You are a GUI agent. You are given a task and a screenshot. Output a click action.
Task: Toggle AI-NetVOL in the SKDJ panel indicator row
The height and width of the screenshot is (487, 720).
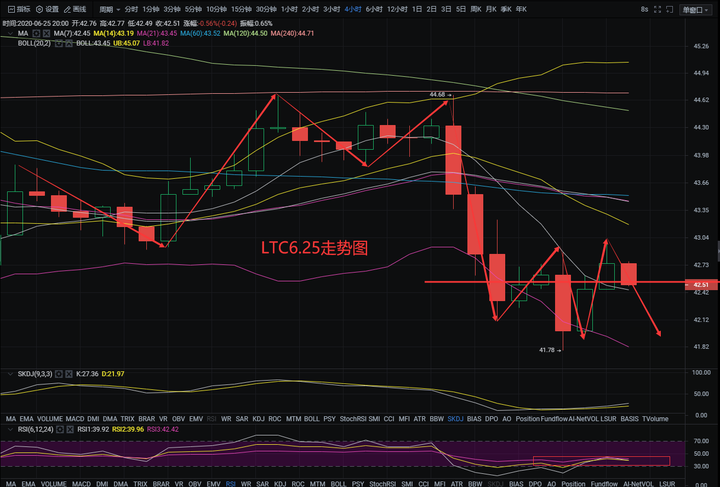(583, 419)
